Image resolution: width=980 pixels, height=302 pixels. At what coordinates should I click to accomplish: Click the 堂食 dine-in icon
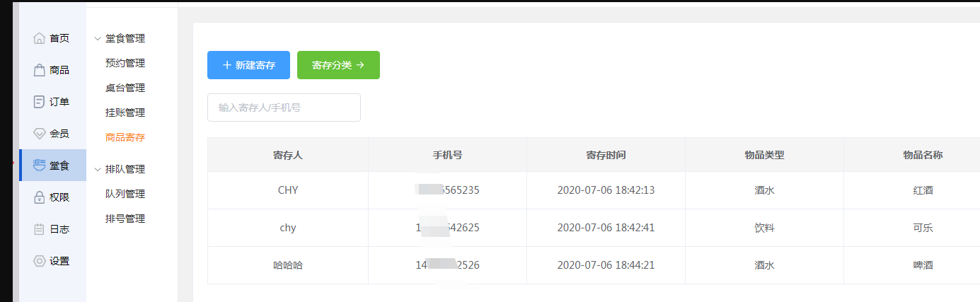pyautogui.click(x=40, y=165)
